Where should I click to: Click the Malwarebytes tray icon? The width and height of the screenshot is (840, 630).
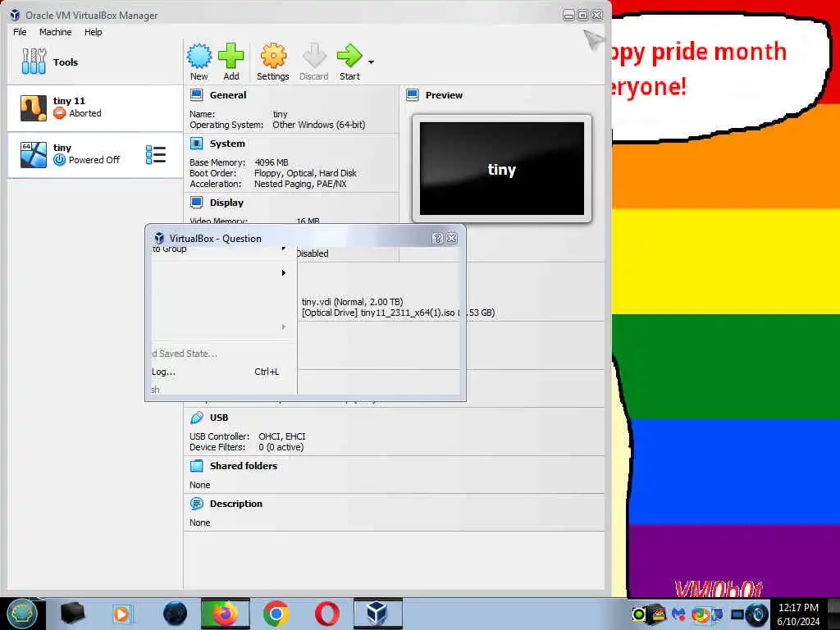(678, 614)
